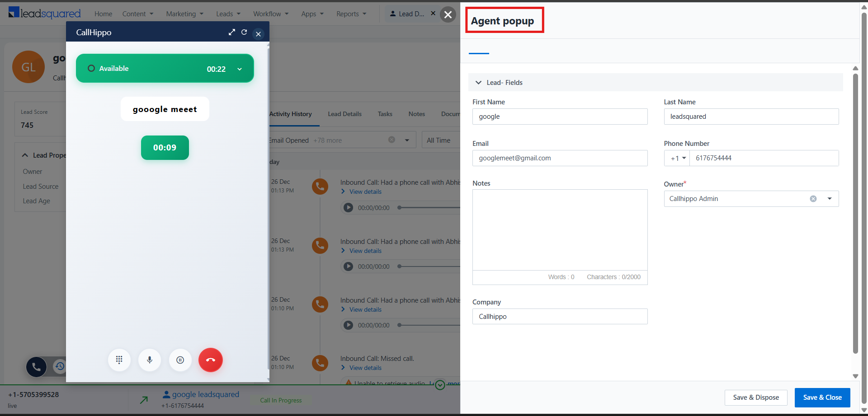Screen dimensions: 868x416
Task: Open the Owner dropdown arrow
Action: (x=830, y=199)
